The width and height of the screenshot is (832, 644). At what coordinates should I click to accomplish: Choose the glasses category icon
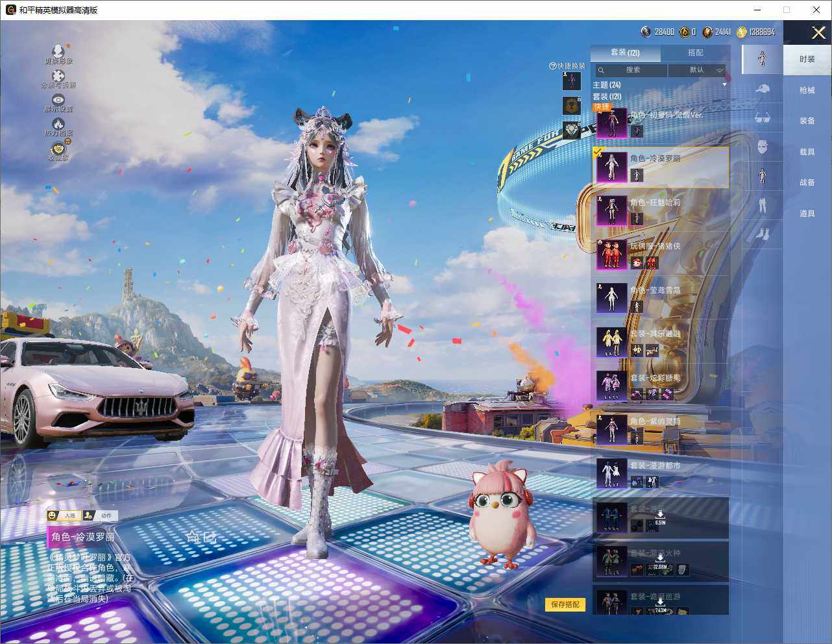click(x=762, y=118)
